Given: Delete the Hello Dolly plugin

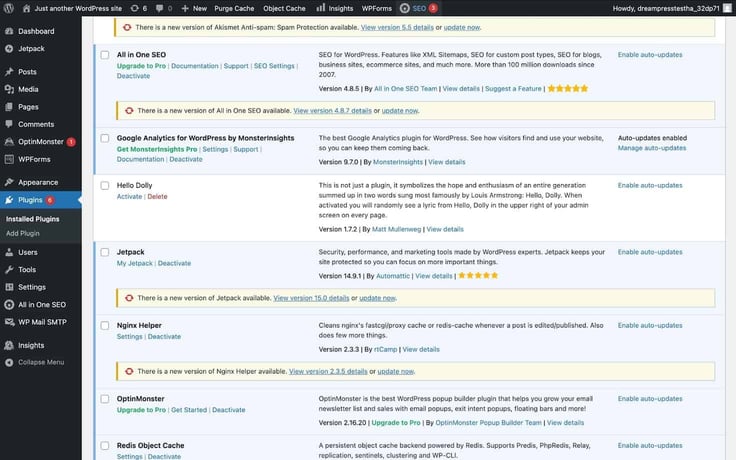Looking at the screenshot, I should pos(157,197).
